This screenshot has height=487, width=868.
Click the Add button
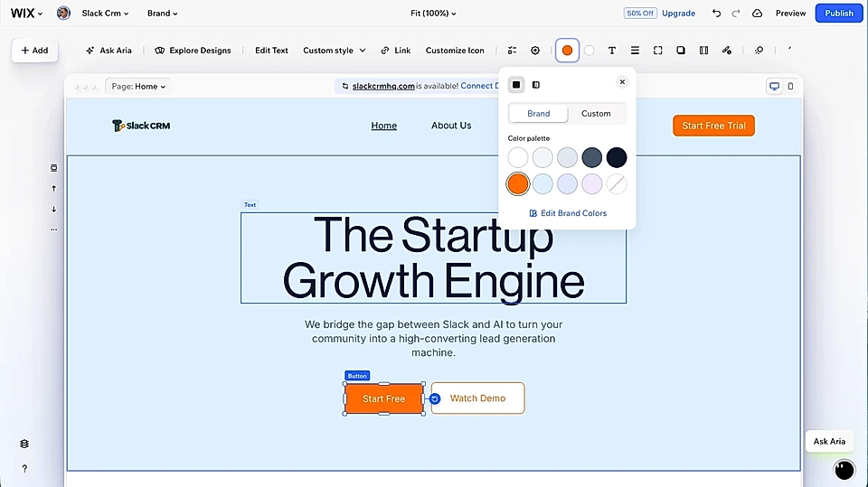[x=34, y=51]
